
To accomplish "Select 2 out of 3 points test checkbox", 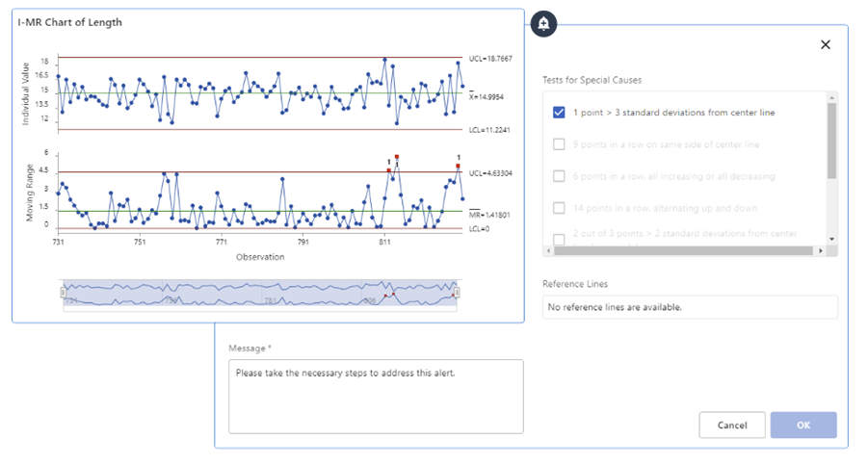I will 559,238.
